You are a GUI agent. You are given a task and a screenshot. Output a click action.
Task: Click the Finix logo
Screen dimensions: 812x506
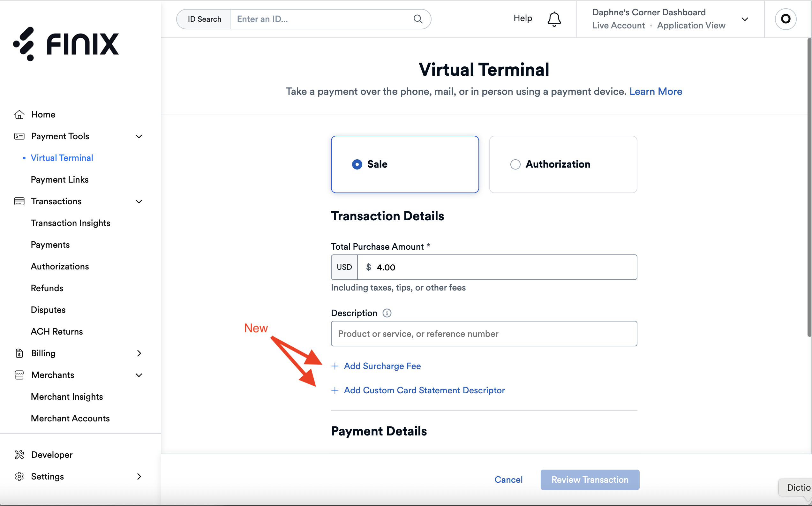pos(65,44)
